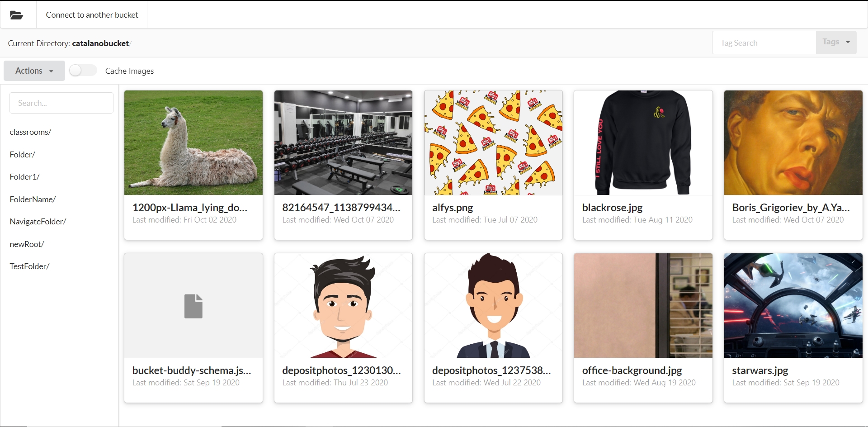The width and height of the screenshot is (868, 427).
Task: Open the starwars.jpg thumbnail
Action: [793, 305]
